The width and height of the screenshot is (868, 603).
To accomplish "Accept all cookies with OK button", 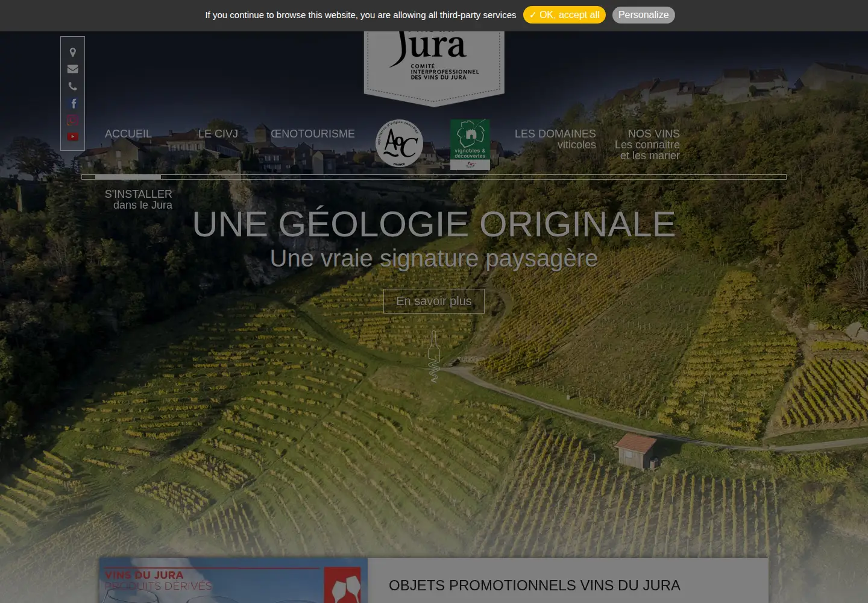I will tap(564, 15).
